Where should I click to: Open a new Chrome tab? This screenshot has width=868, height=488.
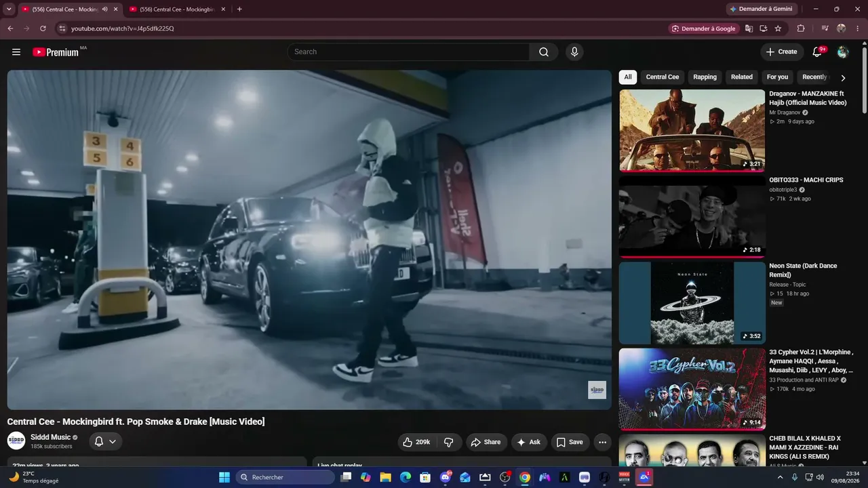pos(239,9)
